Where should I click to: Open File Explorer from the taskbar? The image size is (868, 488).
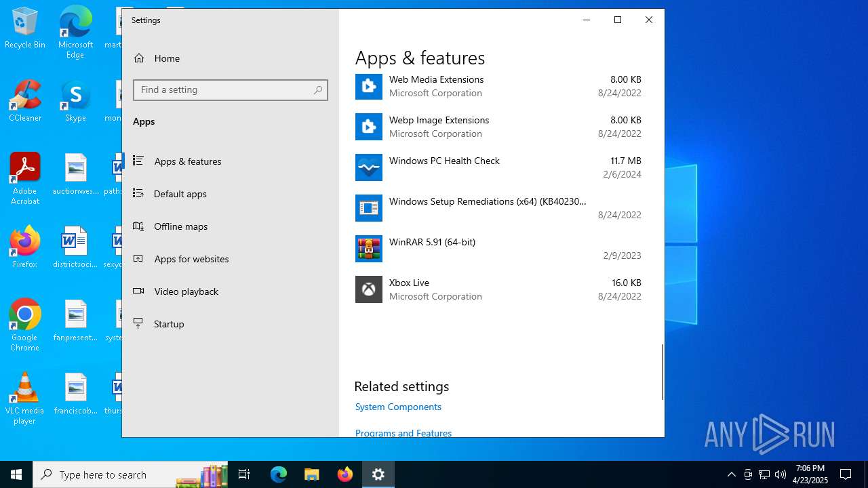pos(312,474)
